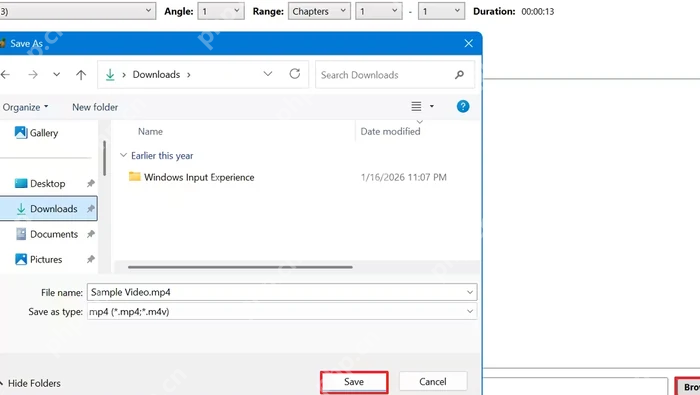The height and width of the screenshot is (395, 700).
Task: Expand the address bar history dropdown
Action: pyautogui.click(x=267, y=74)
